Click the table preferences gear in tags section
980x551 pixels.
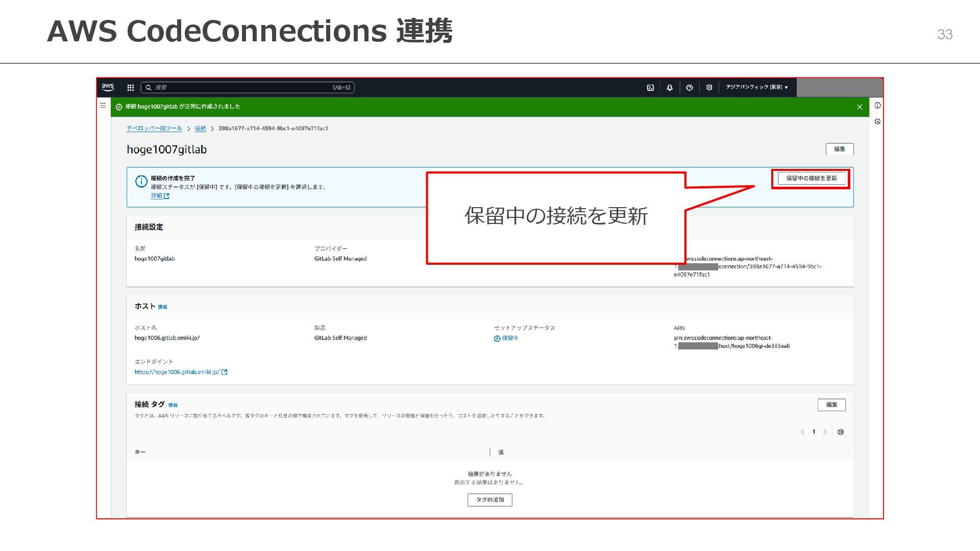click(841, 432)
